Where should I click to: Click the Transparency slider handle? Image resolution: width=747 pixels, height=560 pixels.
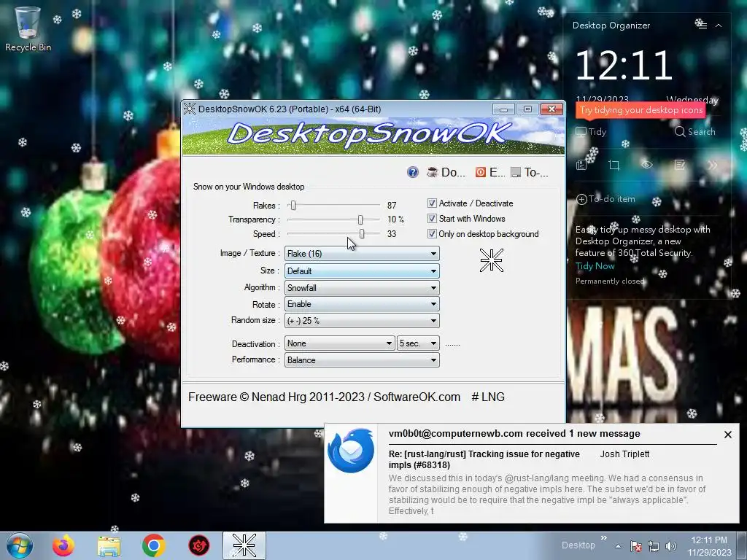360,219
